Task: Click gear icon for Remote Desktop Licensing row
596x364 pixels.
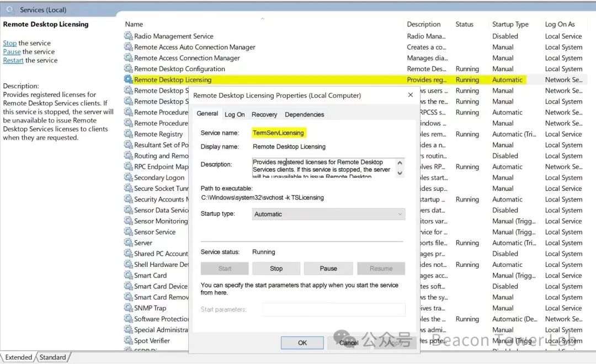Action: (128, 79)
